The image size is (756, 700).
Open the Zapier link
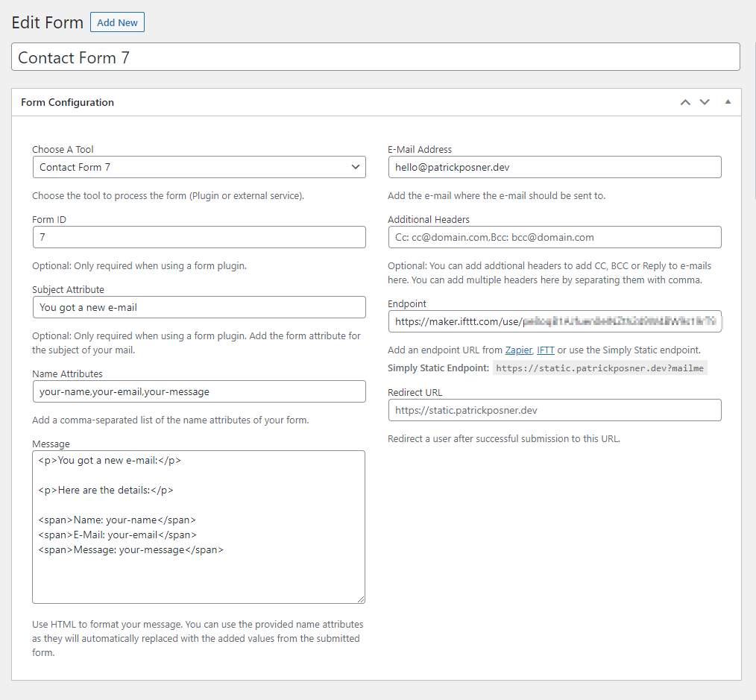(x=518, y=350)
